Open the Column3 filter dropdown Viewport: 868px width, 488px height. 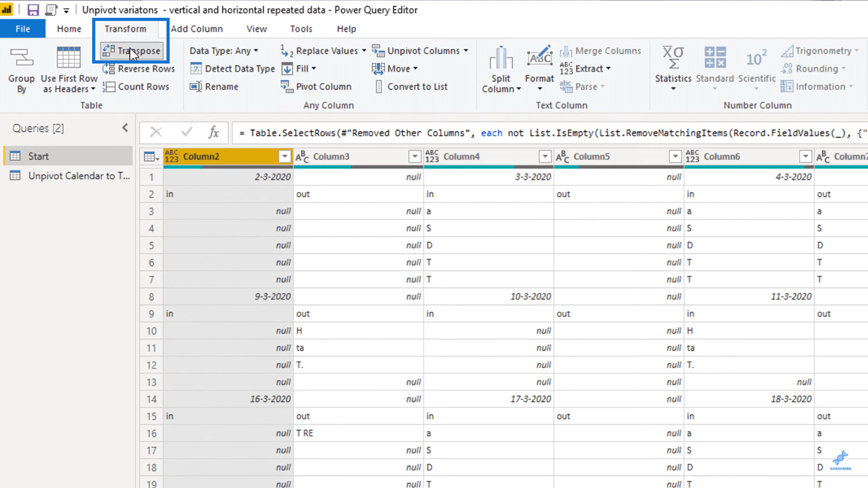click(x=415, y=157)
